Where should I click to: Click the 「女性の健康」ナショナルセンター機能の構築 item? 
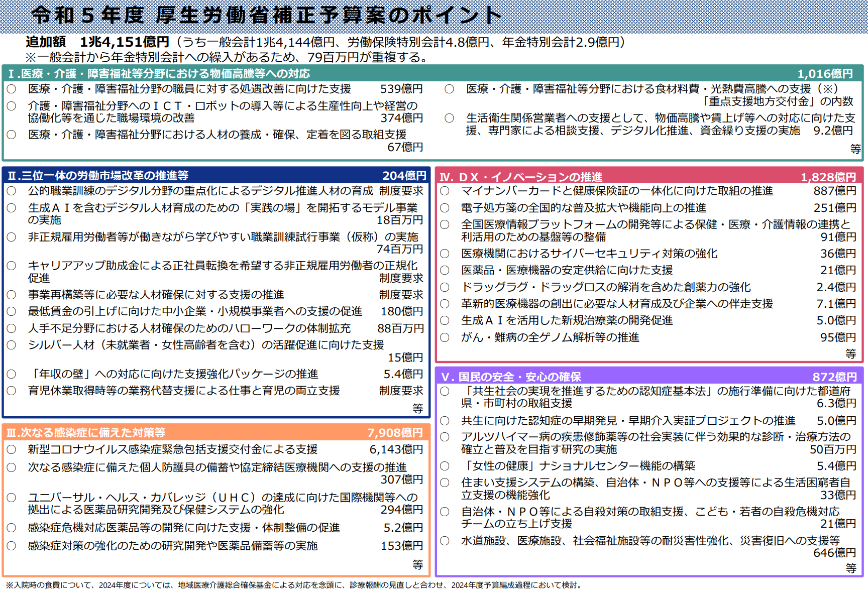tap(578, 466)
